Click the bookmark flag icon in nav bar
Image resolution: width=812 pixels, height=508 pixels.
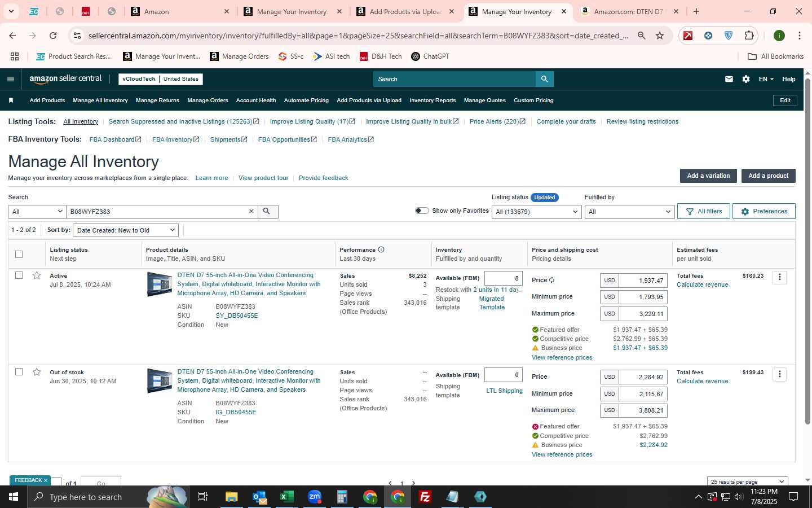[x=11, y=100]
